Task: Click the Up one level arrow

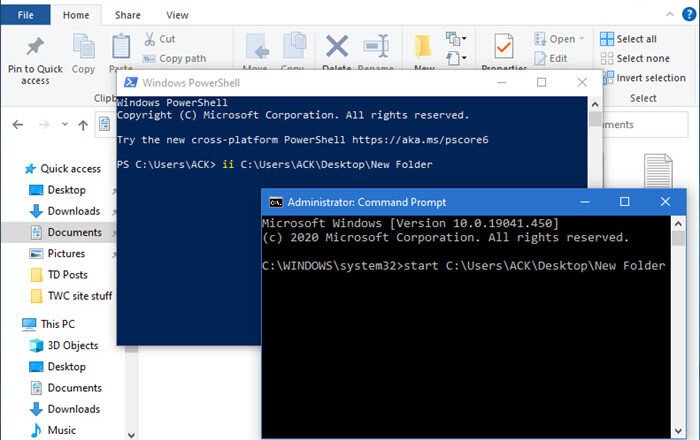Action: (x=83, y=125)
